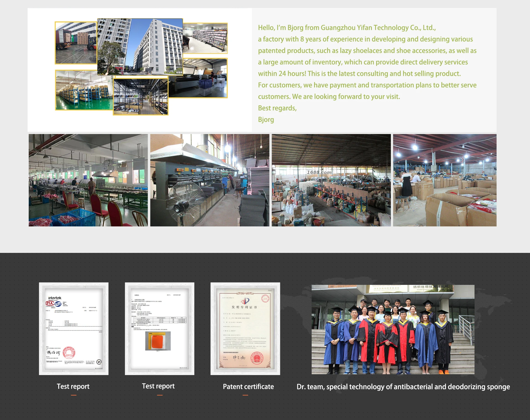Click the shoe display racks photo in collage
This screenshot has width=530, height=420.
tap(141, 97)
